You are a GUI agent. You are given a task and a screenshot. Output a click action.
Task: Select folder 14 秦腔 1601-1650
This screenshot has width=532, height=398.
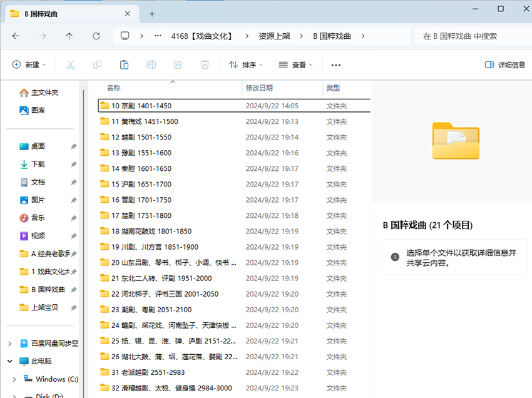coord(234,168)
